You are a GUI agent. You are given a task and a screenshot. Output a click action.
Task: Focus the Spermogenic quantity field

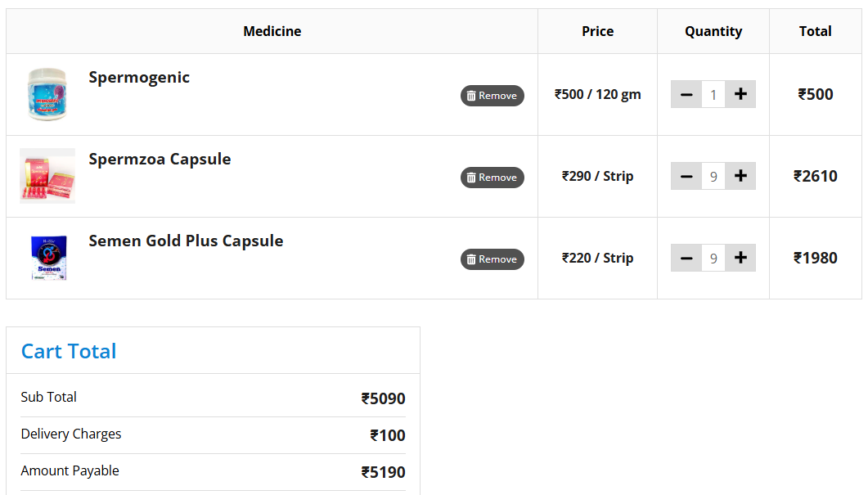pos(713,94)
